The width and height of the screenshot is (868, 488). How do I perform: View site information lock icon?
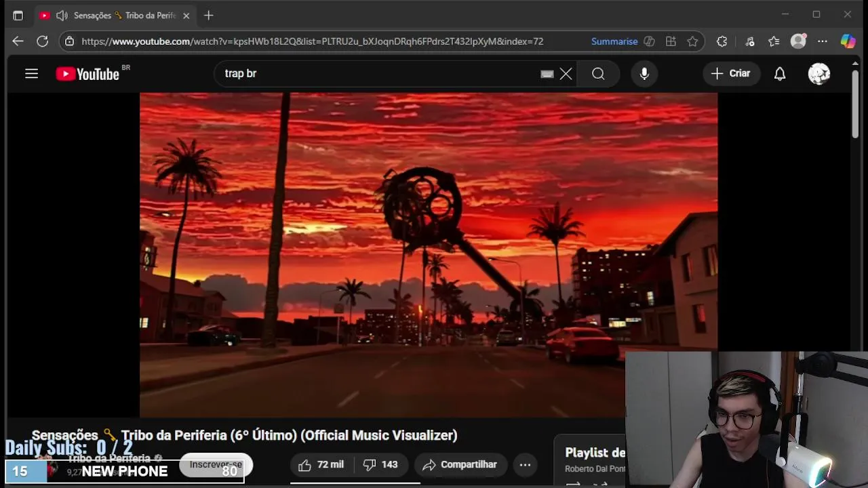pyautogui.click(x=69, y=41)
